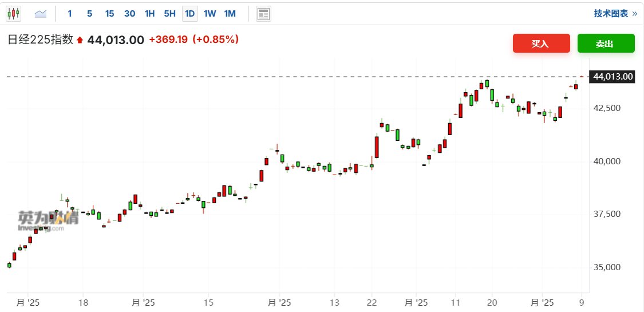The height and width of the screenshot is (312, 644).
Task: Select the candlestick chart type icon
Action: [x=13, y=14]
